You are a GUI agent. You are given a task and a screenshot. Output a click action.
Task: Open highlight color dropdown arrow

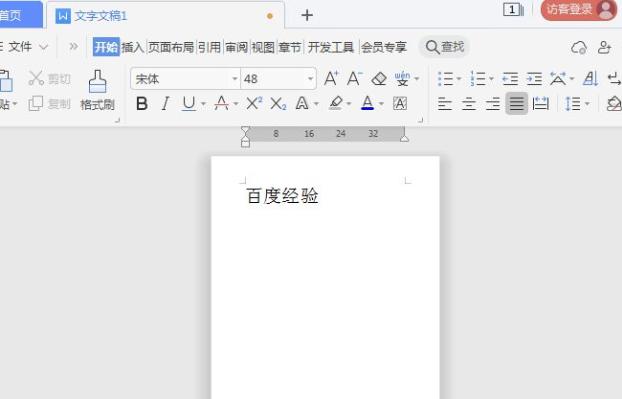[x=349, y=104]
